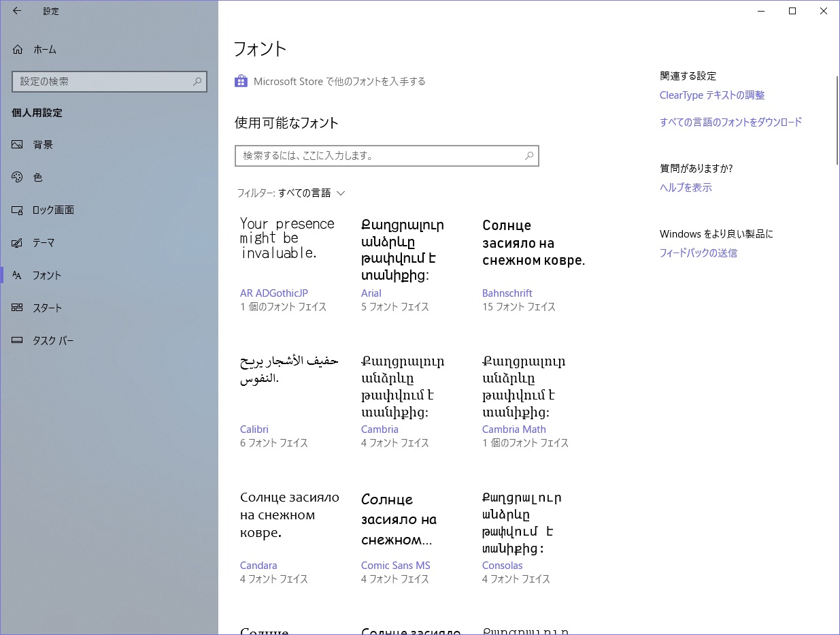Screen dimensions: 840x635
Task: Click the Home house icon
Action: (x=18, y=50)
